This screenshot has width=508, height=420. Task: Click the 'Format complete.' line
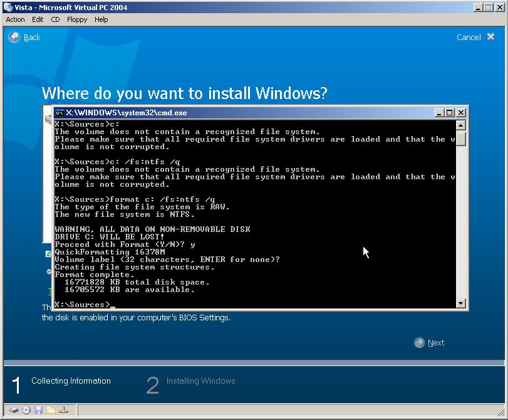(x=95, y=275)
